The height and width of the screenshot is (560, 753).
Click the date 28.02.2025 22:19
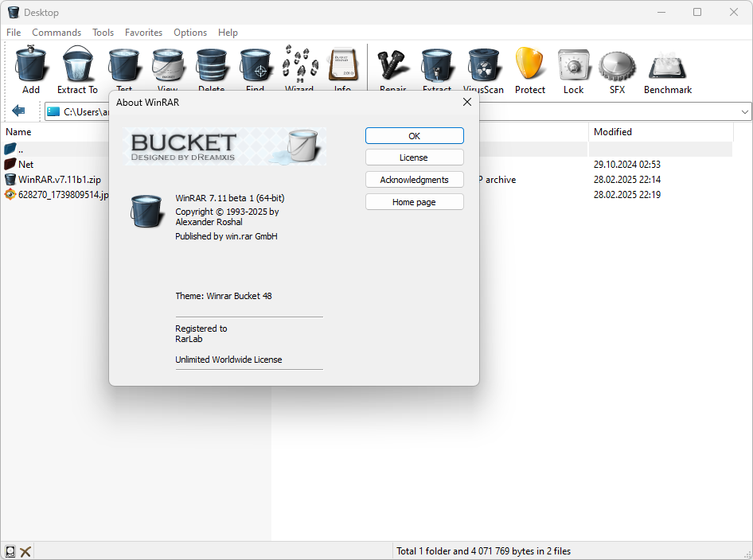click(x=626, y=194)
